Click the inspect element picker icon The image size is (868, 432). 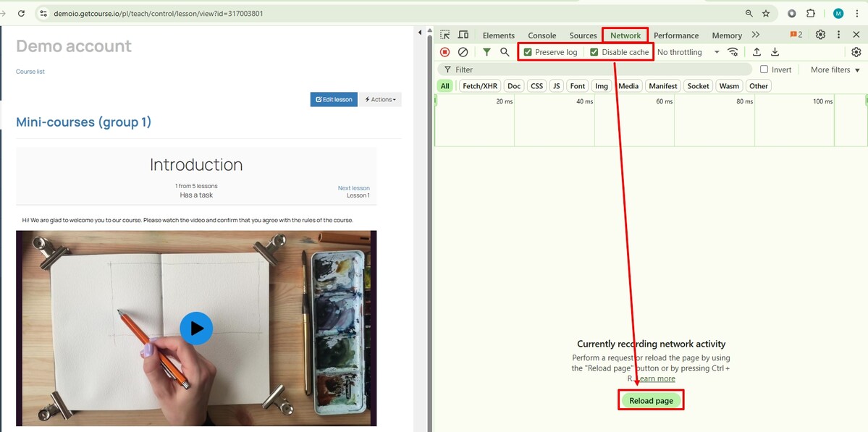coord(445,35)
